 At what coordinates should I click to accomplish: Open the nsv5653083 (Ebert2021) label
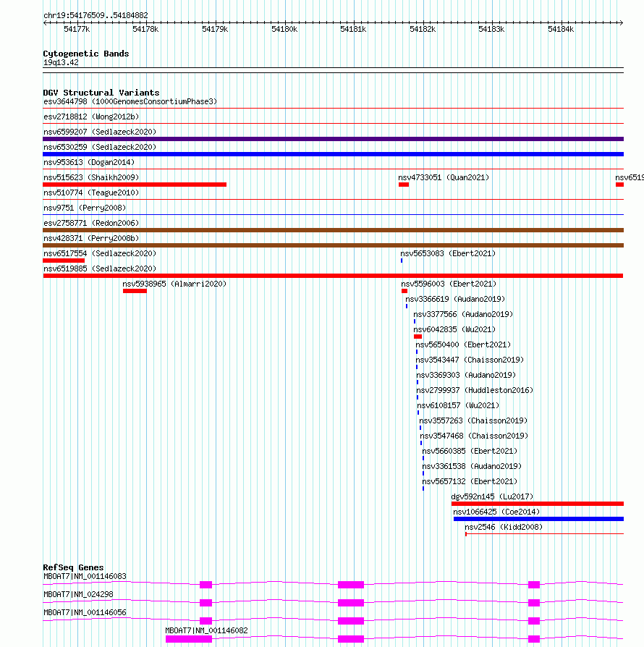pos(448,253)
